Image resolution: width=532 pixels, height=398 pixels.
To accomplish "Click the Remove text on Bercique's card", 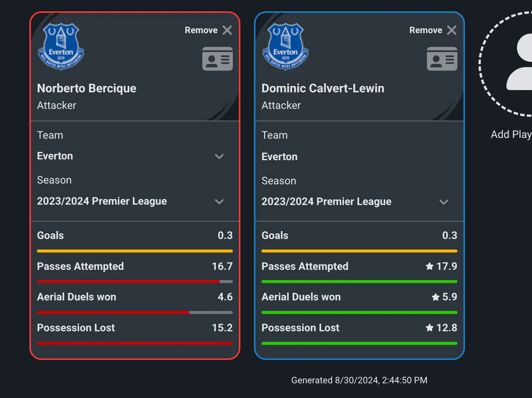I will click(201, 30).
